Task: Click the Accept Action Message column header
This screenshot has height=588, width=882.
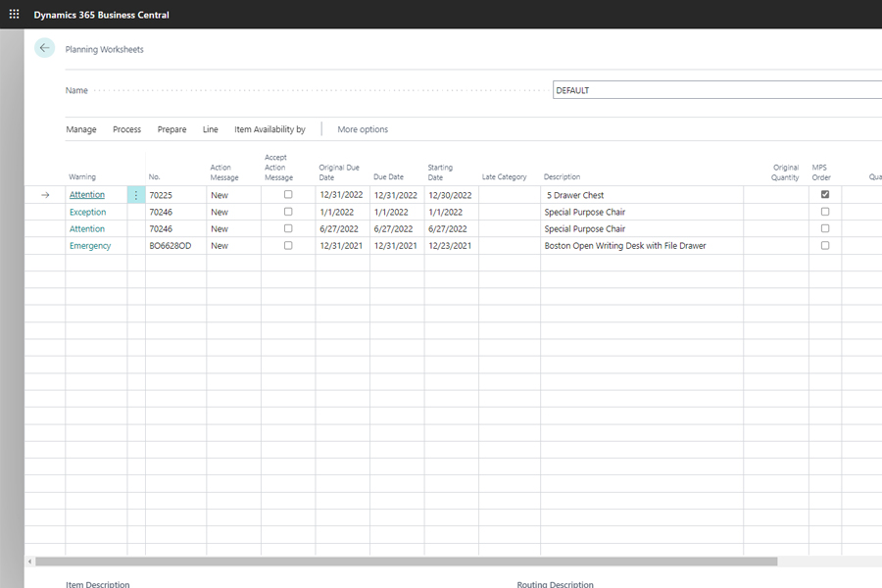Action: 279,168
